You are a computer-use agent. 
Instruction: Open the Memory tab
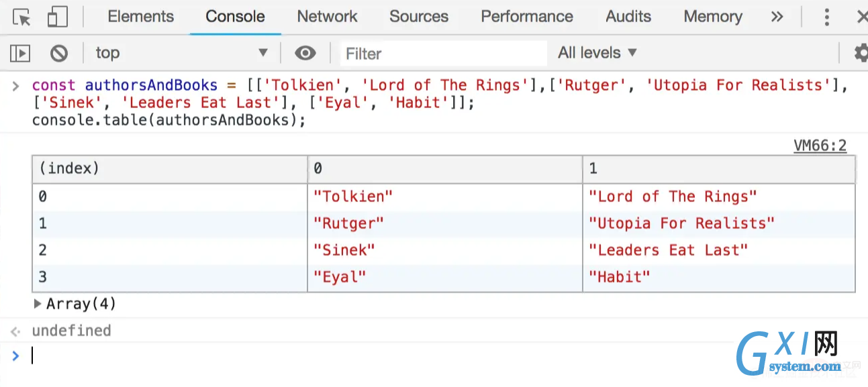tap(713, 17)
